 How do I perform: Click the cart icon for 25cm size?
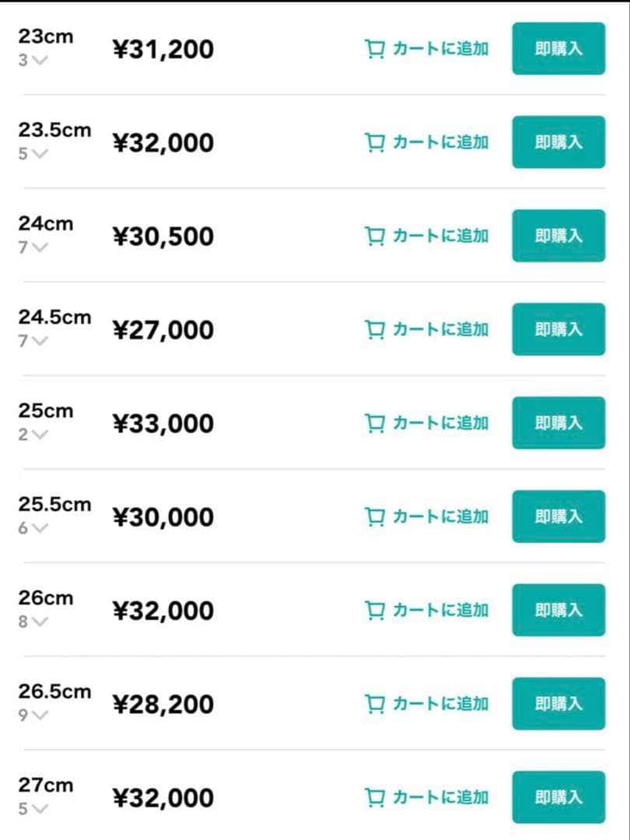375,423
